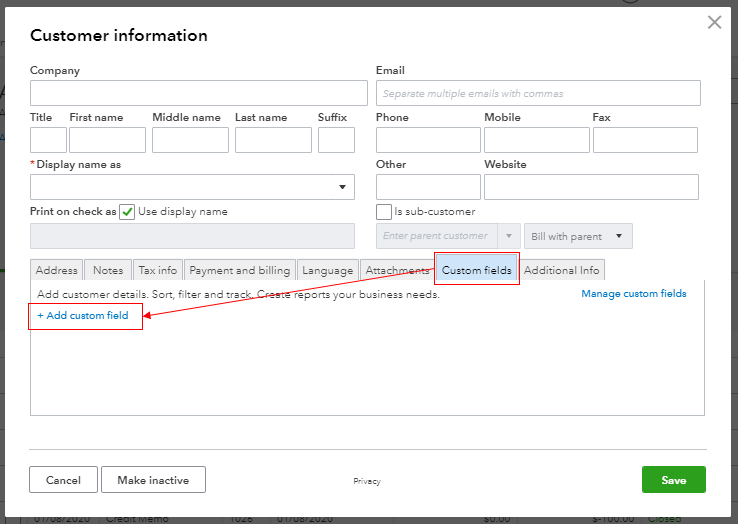Image resolution: width=738 pixels, height=524 pixels.
Task: Open the Bill with parent dropdown
Action: click(x=578, y=236)
